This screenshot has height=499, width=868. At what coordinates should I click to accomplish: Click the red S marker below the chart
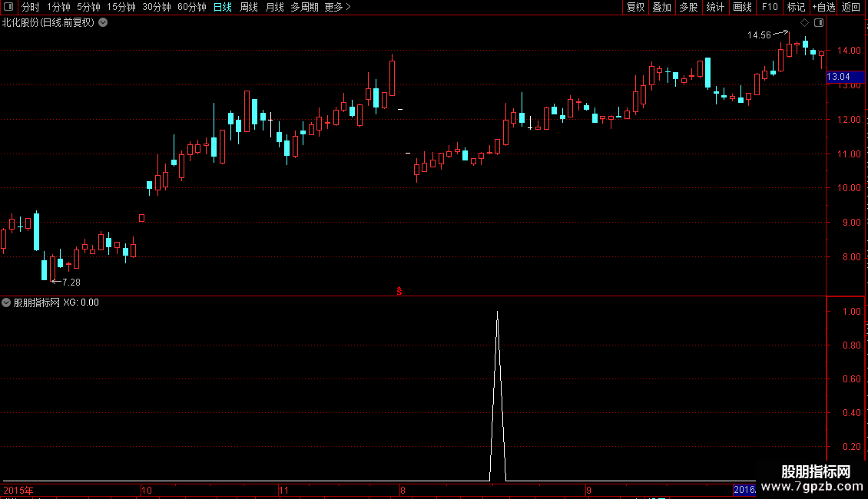pos(399,291)
